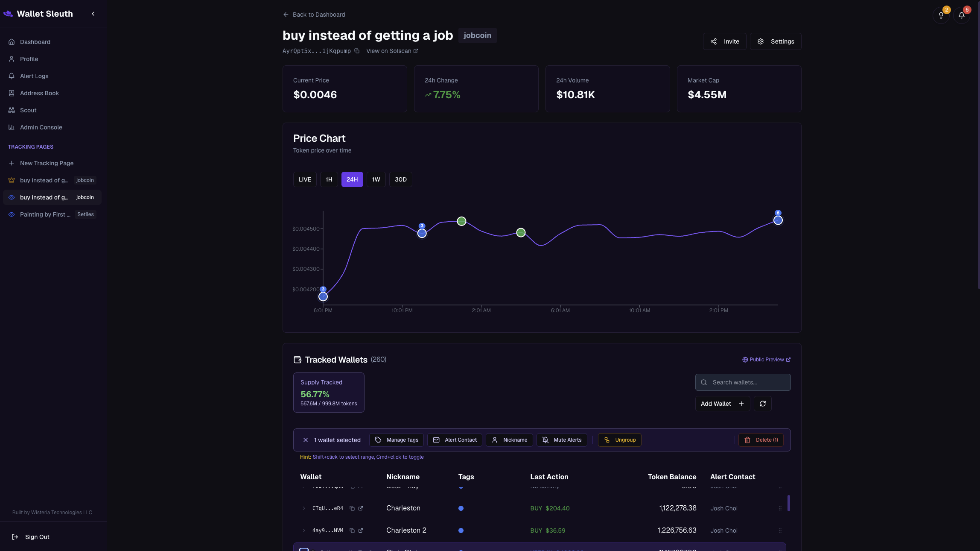Image resolution: width=980 pixels, height=551 pixels.
Task: Select the 24H chart range
Action: [x=352, y=179]
